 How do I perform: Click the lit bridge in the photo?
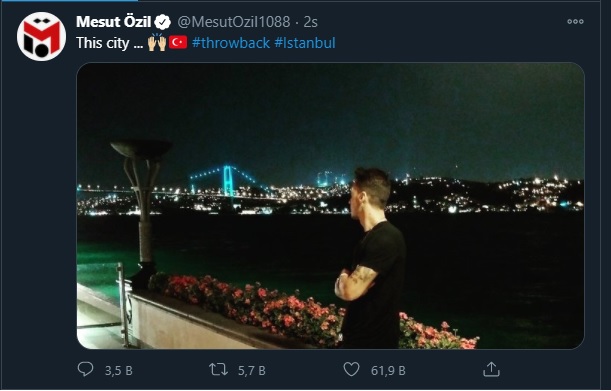tap(228, 181)
